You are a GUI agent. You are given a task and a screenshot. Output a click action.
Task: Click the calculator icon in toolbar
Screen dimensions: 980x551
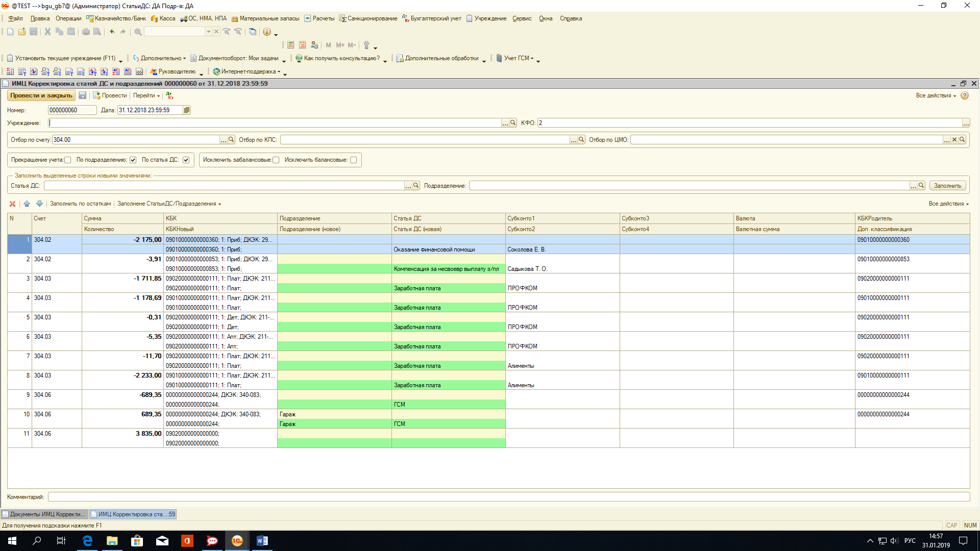pos(290,45)
